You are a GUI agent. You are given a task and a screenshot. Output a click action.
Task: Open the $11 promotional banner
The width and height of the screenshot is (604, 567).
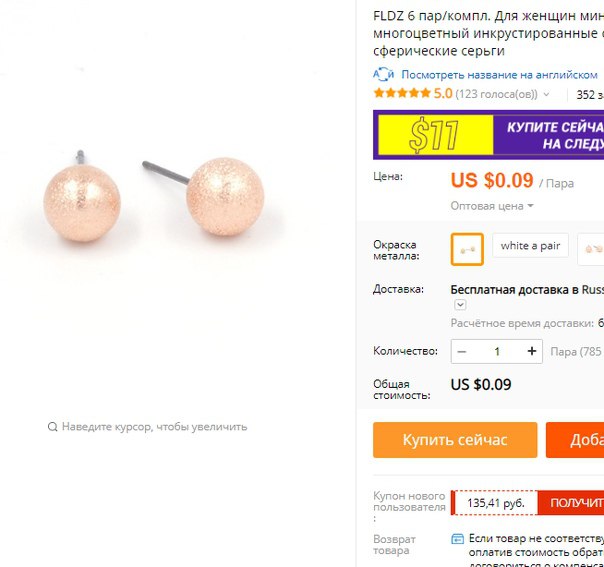pos(488,135)
